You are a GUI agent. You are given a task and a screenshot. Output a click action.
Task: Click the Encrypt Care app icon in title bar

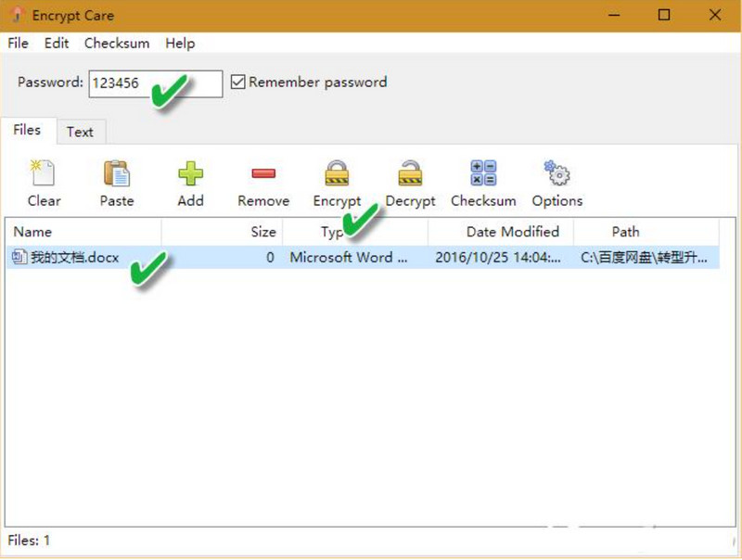17,15
